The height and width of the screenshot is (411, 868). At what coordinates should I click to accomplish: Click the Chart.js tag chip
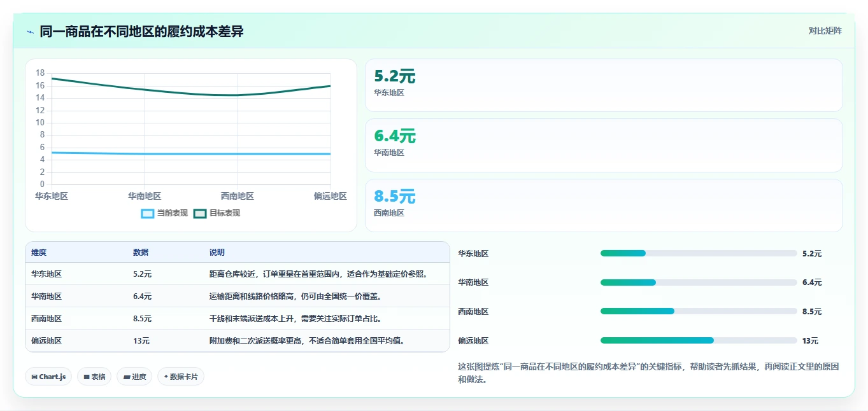tap(48, 377)
